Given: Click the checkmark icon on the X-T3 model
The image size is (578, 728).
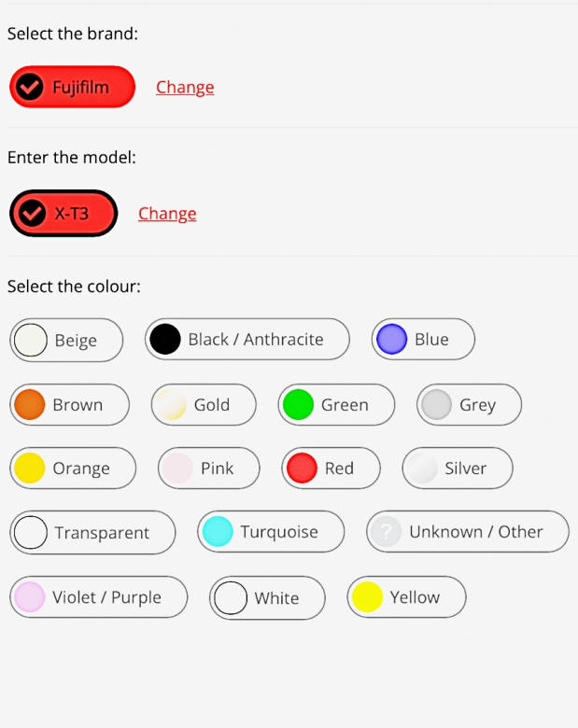Looking at the screenshot, I should click(x=32, y=213).
